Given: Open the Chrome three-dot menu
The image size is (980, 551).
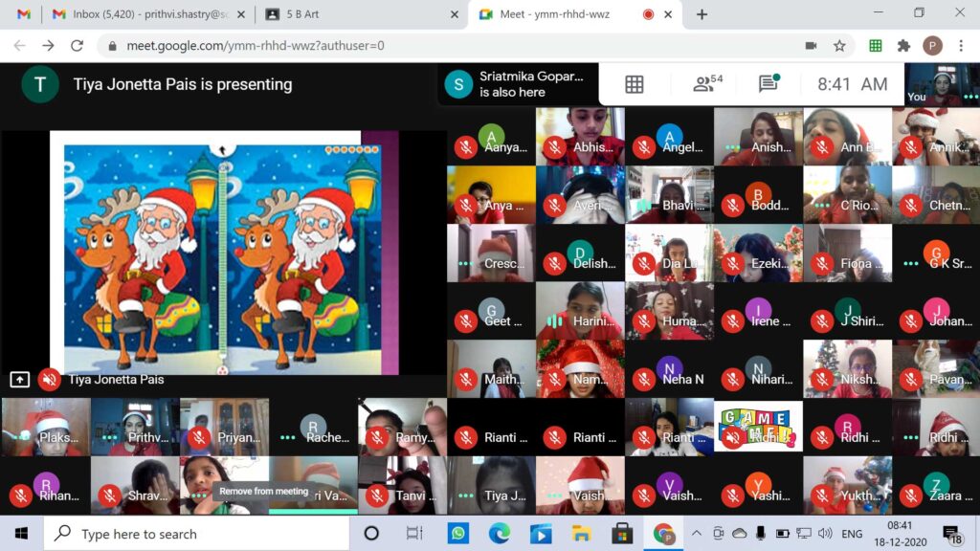Looking at the screenshot, I should (961, 46).
